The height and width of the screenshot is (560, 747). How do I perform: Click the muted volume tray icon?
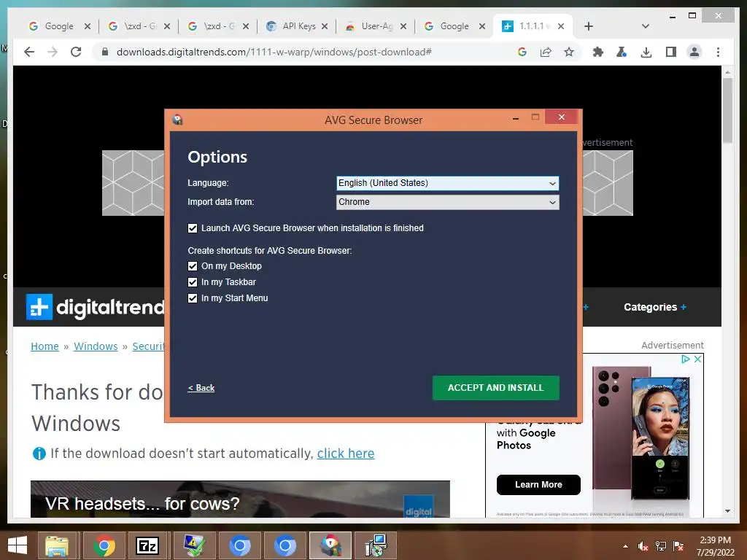pos(643,546)
